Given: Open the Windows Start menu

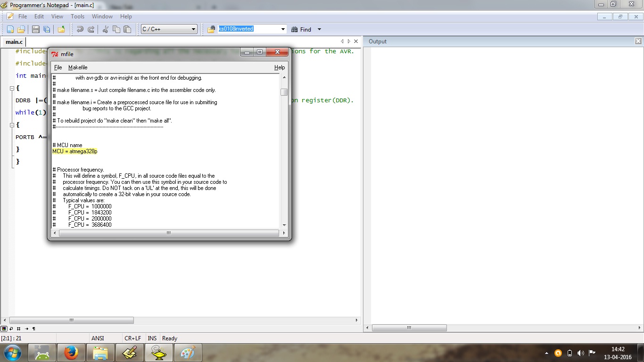Looking at the screenshot, I should [13, 353].
